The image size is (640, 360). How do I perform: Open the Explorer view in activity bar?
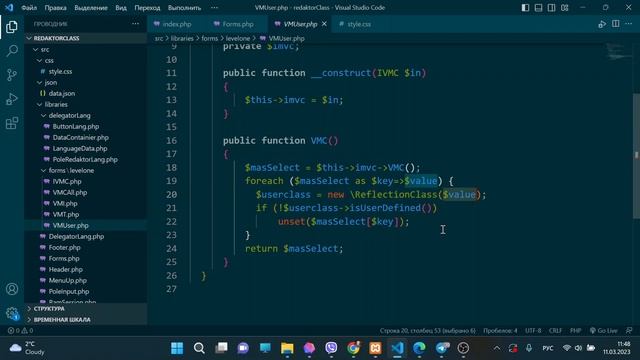tap(12, 27)
